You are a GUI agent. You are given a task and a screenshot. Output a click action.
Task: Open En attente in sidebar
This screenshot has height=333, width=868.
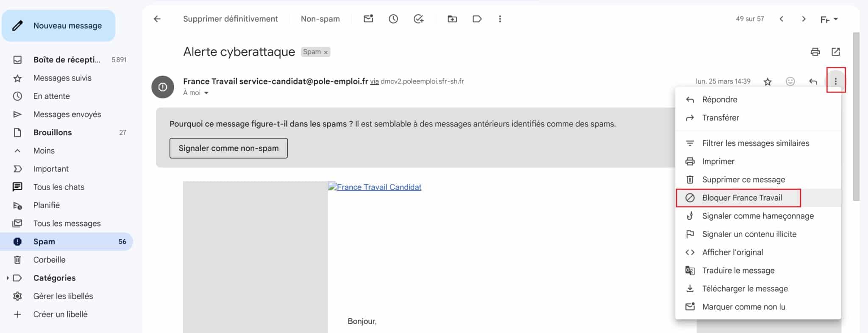click(67, 96)
